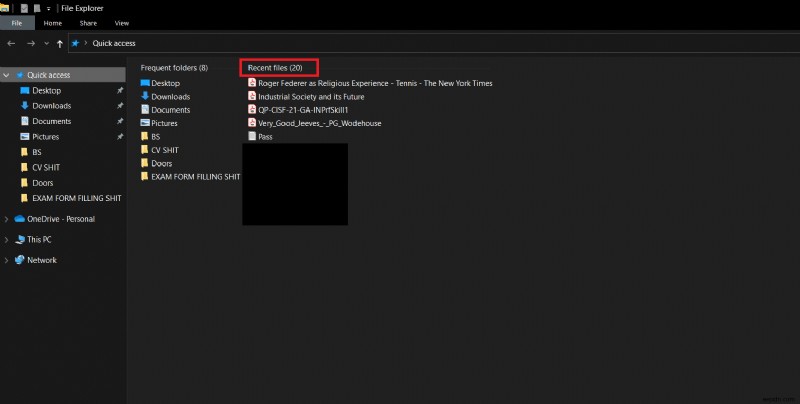Select This PC in navigation pane
The image size is (800, 404).
click(x=39, y=239)
